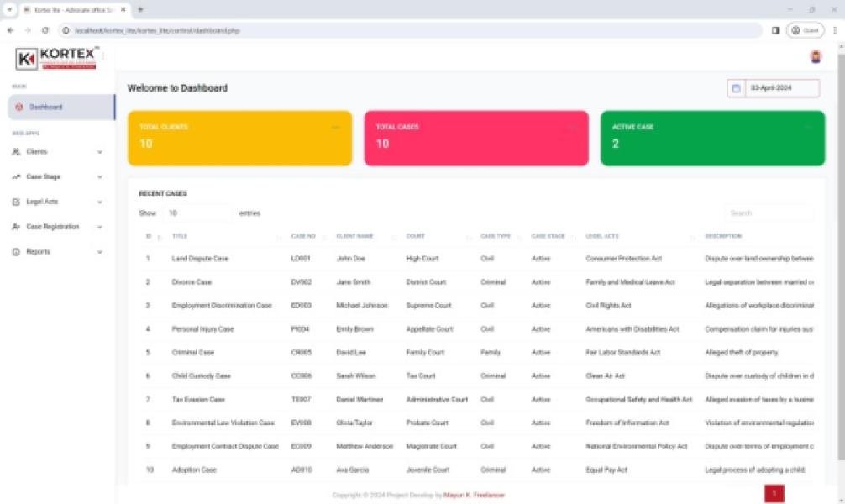
Task: Click the calendar icon beside the date field
Action: click(x=737, y=88)
